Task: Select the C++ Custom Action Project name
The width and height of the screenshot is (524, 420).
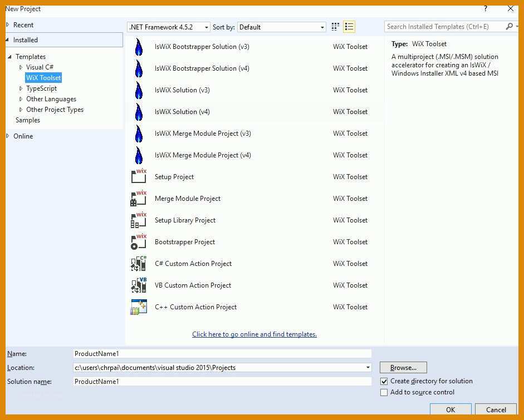Action: tap(195, 307)
